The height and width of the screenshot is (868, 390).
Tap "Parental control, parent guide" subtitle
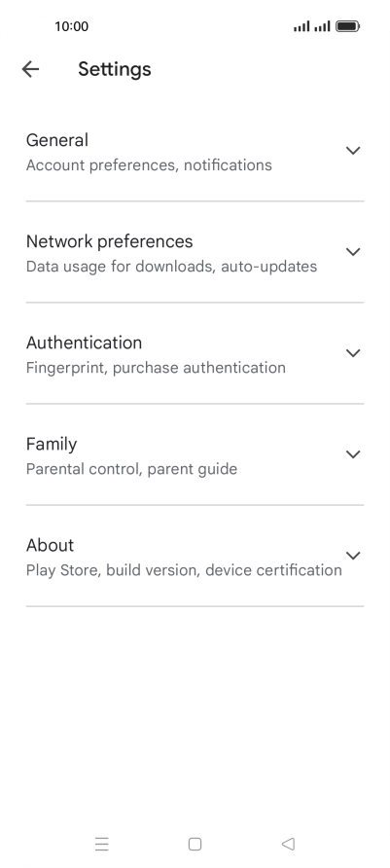coord(131,469)
